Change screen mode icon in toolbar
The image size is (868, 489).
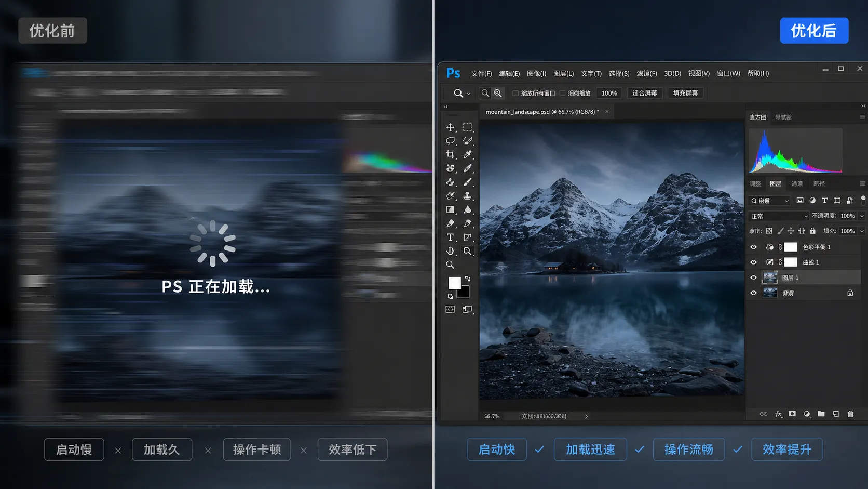point(467,309)
